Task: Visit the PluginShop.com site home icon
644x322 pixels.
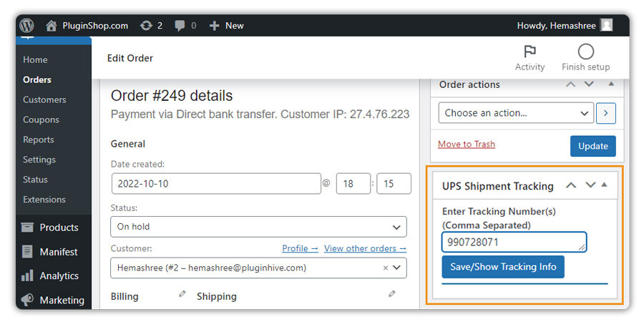Action: point(52,26)
